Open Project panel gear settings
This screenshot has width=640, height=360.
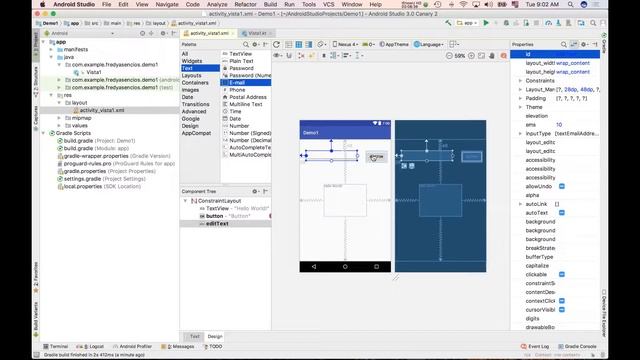coord(163,33)
